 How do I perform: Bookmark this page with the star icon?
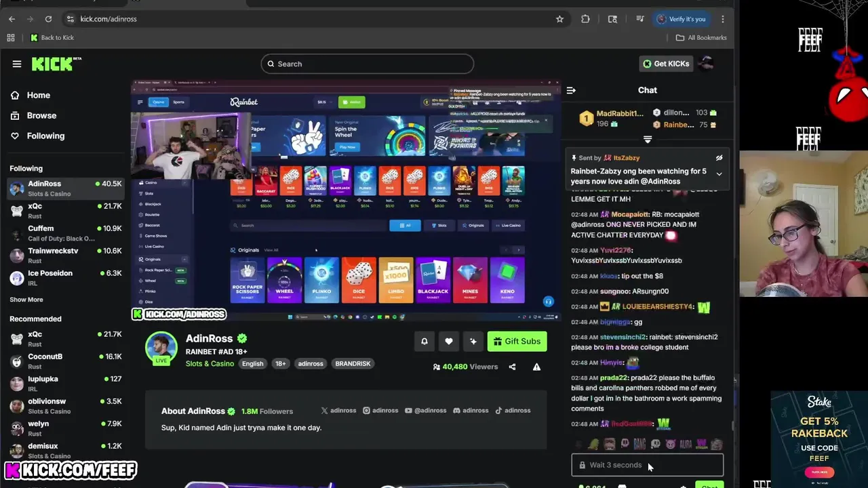click(x=559, y=19)
